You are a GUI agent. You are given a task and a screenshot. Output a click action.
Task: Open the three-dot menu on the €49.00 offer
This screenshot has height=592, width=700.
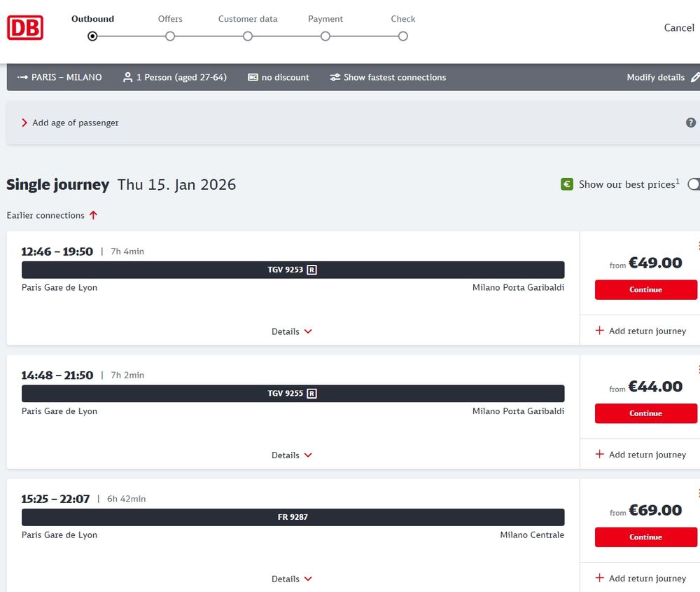tap(697, 246)
